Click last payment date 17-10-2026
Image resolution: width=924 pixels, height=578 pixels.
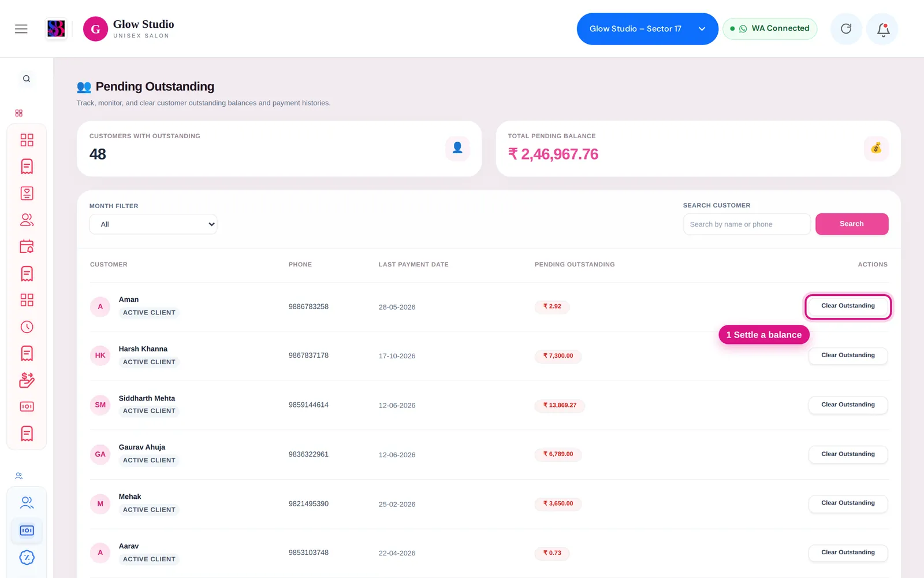click(397, 356)
